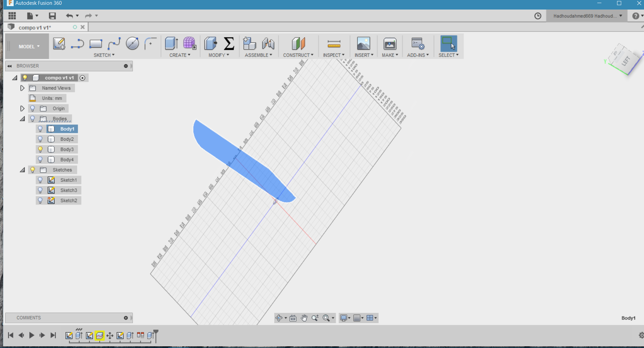644x348 pixels.
Task: Open the Display Settings dropdown
Action: coord(345,318)
